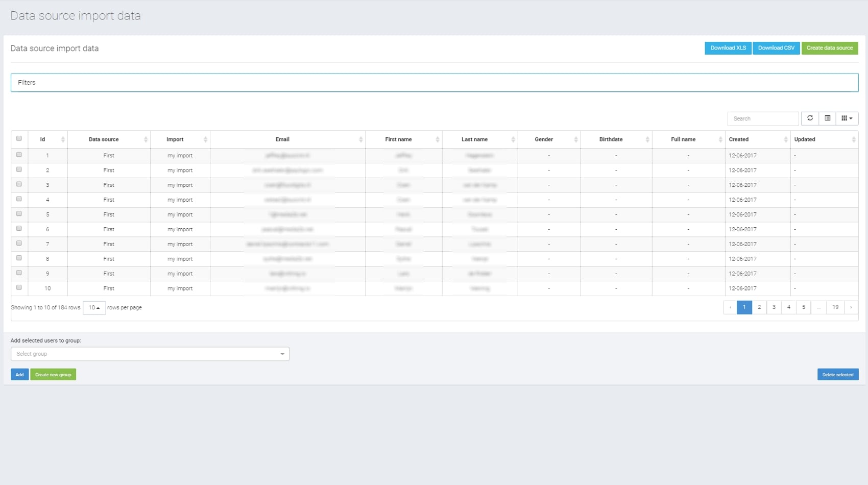Go to next page arrow

point(851,307)
